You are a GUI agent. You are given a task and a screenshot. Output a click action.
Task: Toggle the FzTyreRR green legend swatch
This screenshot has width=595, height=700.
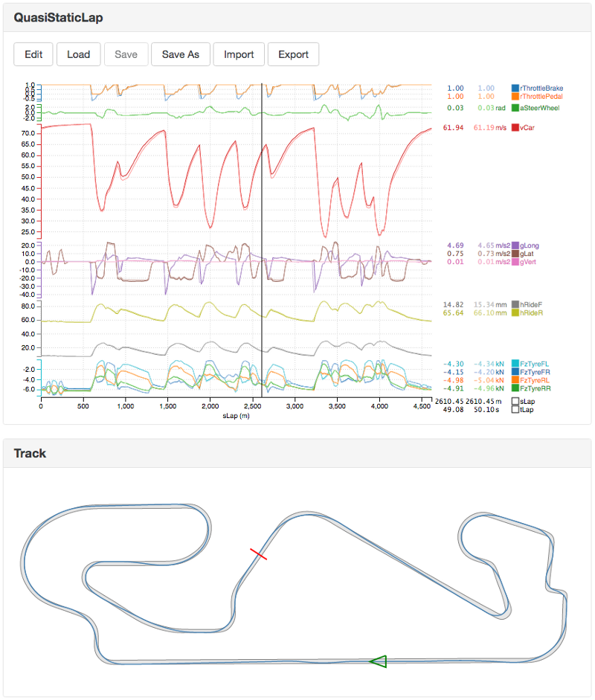515,388
